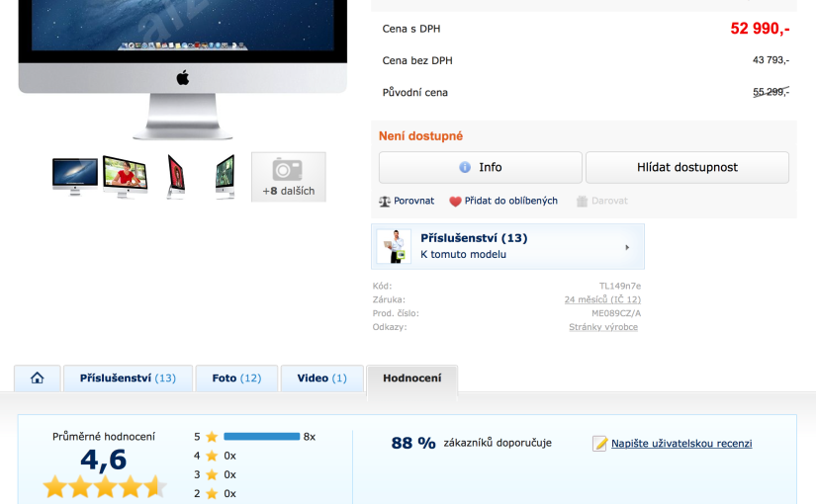Select the iMac thumbnail with woman in red

(x=125, y=177)
